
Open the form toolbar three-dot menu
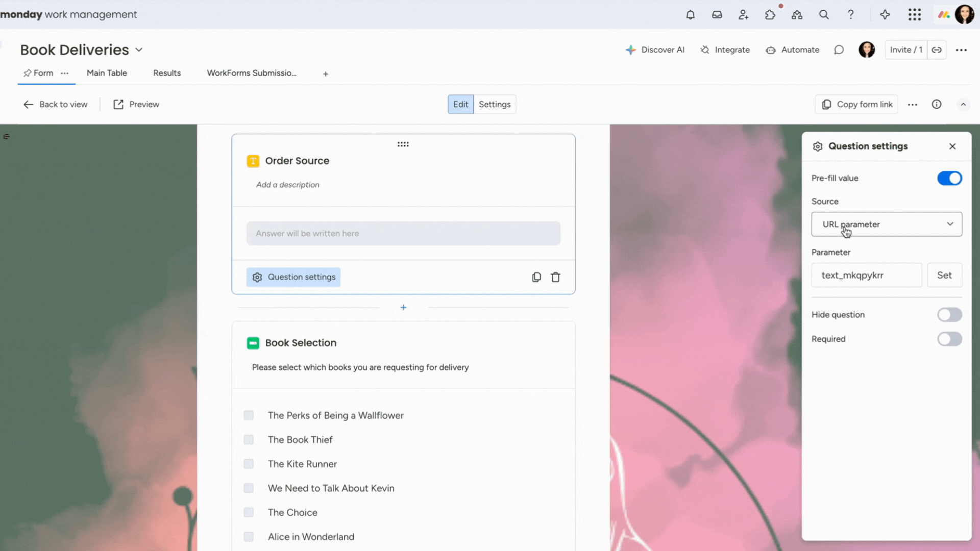click(913, 105)
